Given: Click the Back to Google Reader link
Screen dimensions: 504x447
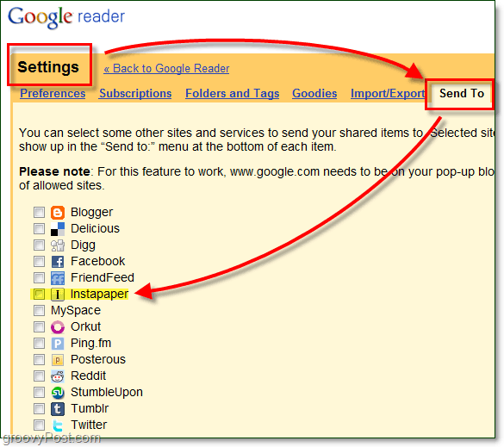Looking at the screenshot, I should (166, 68).
